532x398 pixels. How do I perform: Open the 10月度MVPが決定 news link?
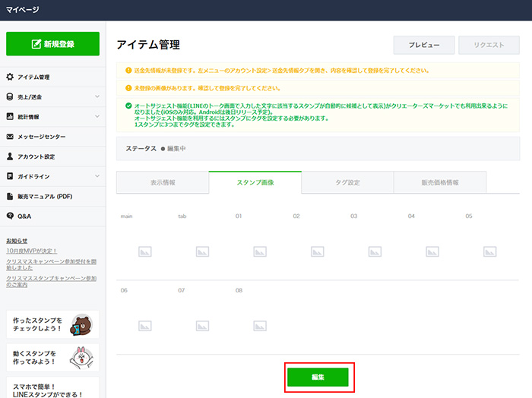32,251
